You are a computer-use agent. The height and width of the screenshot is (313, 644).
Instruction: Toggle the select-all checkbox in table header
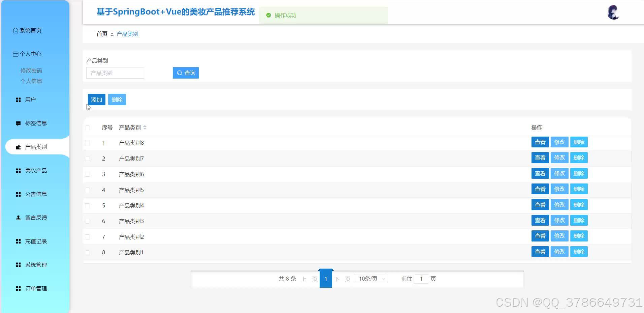[88, 127]
